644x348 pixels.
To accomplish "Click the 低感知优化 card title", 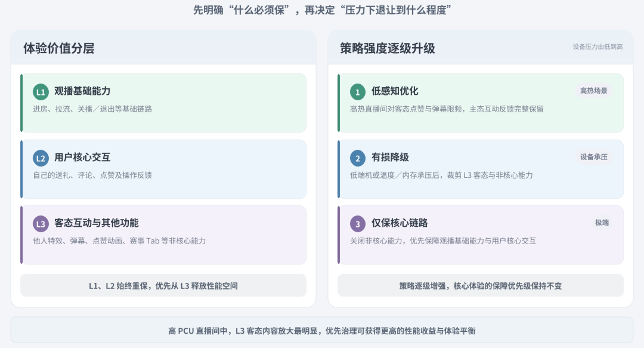I will pyautogui.click(x=395, y=91).
